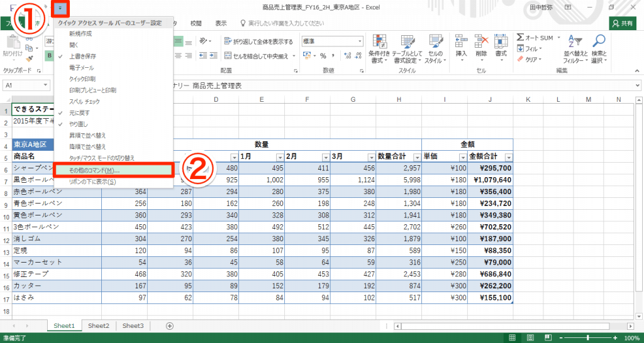This screenshot has width=644, height=343.
Task: Click 折り返して全体を表示する wrap text button
Action: click(x=258, y=42)
